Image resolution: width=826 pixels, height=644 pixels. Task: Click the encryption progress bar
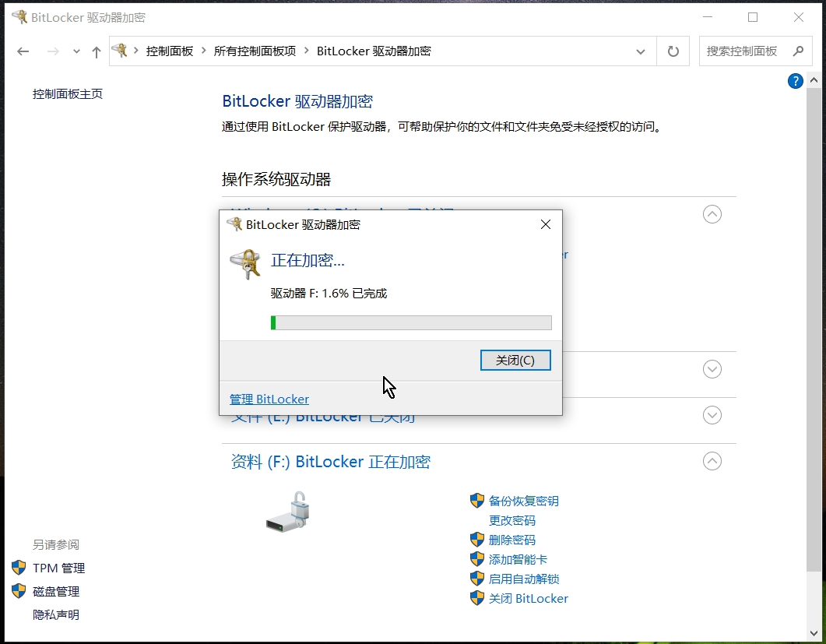pyautogui.click(x=411, y=322)
